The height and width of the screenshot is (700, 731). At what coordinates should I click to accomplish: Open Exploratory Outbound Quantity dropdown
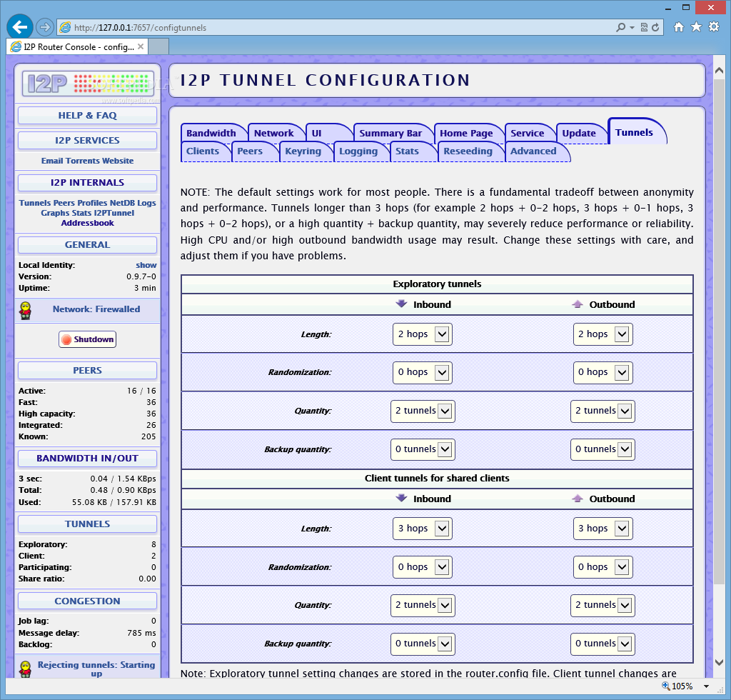coord(603,411)
